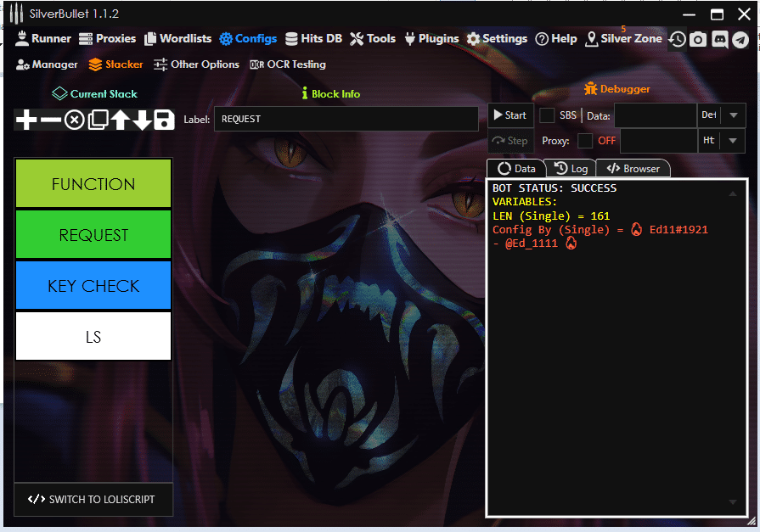
Task: Open the Other Options sub-tab
Action: (x=196, y=64)
